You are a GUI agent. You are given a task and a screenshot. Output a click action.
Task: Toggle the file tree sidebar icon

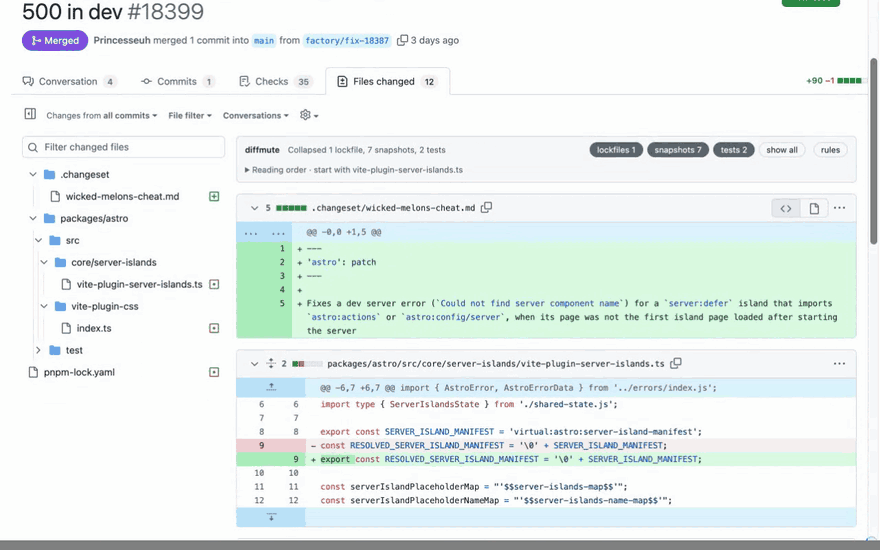pyautogui.click(x=30, y=114)
